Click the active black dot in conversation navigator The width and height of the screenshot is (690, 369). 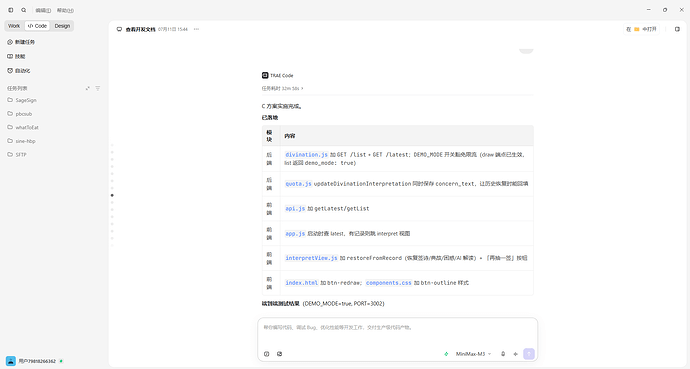pos(112,195)
